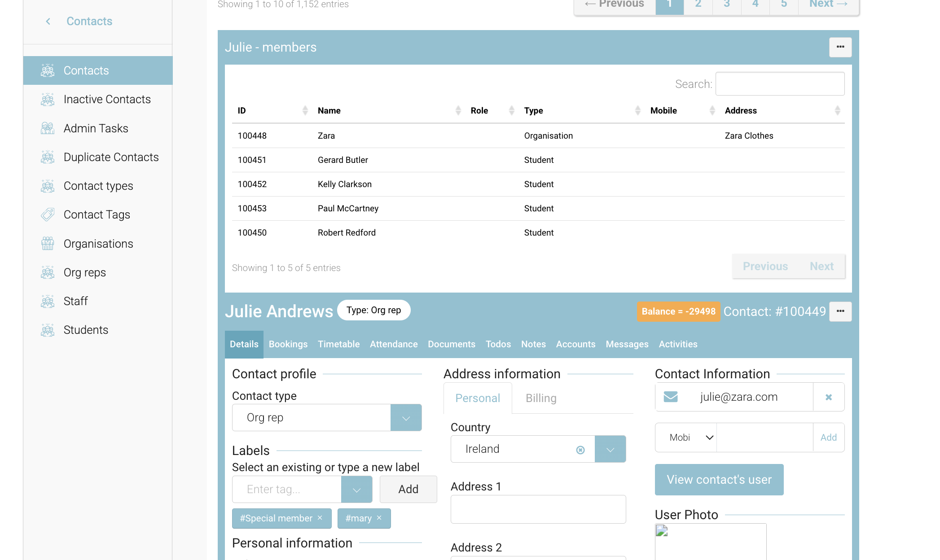Click the Contact Tags tag icon
Image resolution: width=940 pixels, height=560 pixels.
pyautogui.click(x=48, y=215)
